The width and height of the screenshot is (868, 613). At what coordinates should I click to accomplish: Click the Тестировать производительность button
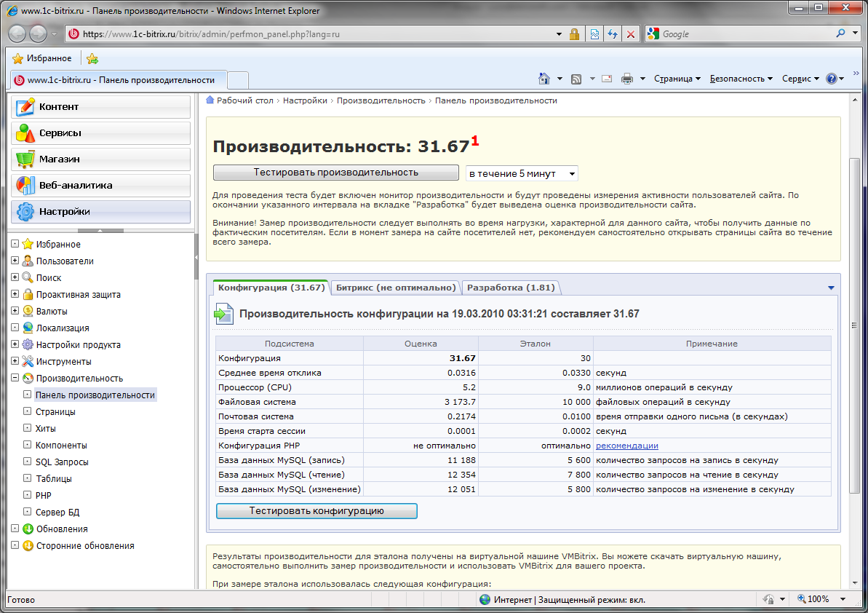(335, 173)
